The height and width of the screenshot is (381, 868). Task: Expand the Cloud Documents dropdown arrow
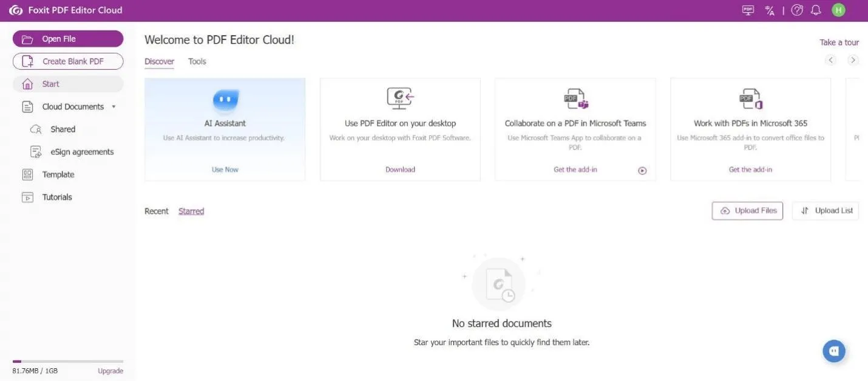(x=114, y=107)
